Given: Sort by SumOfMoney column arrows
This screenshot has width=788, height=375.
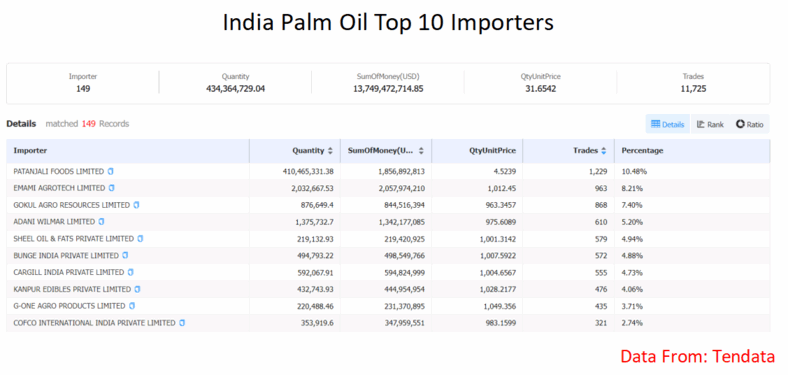Looking at the screenshot, I should tap(421, 150).
